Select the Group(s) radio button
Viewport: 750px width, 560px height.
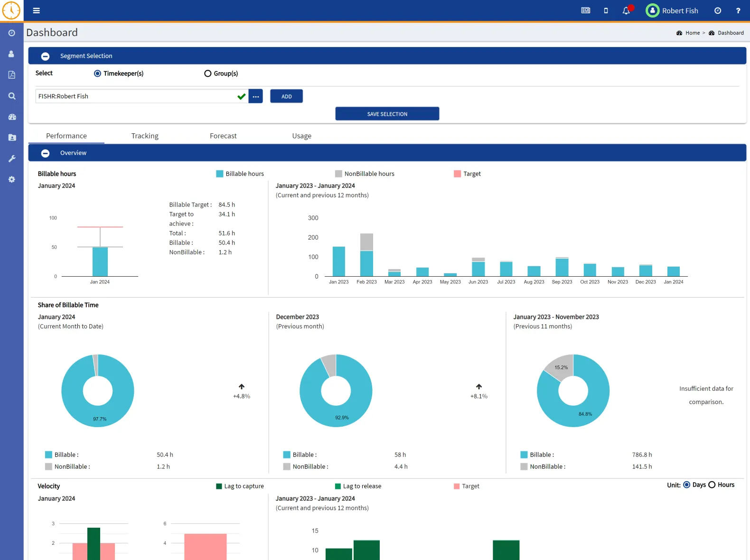tap(207, 74)
